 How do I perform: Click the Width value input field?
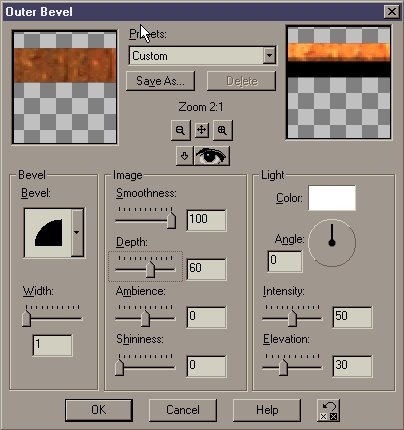52,345
